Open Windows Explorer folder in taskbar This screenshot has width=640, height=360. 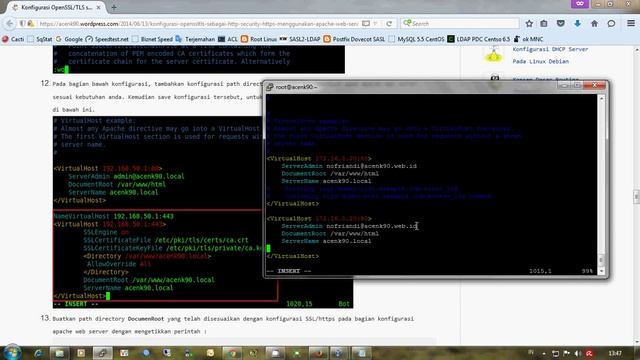(60, 353)
